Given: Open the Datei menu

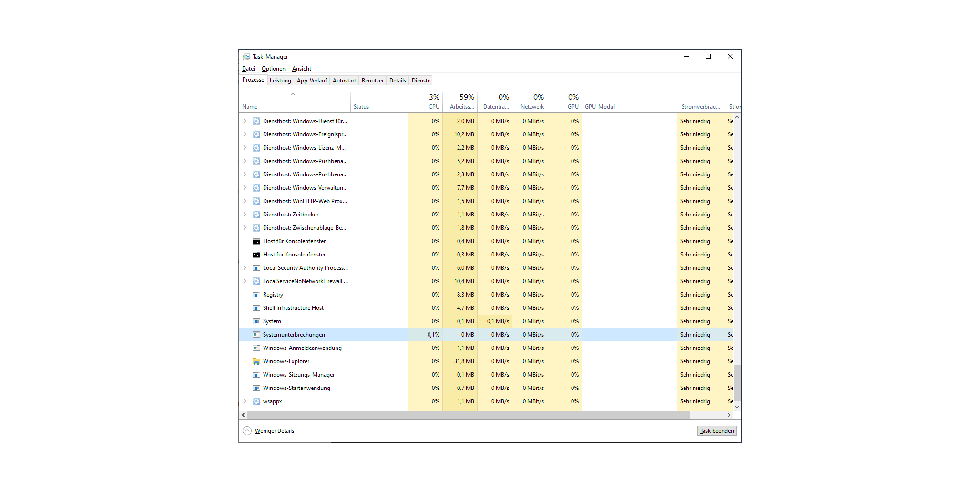Looking at the screenshot, I should [x=248, y=69].
